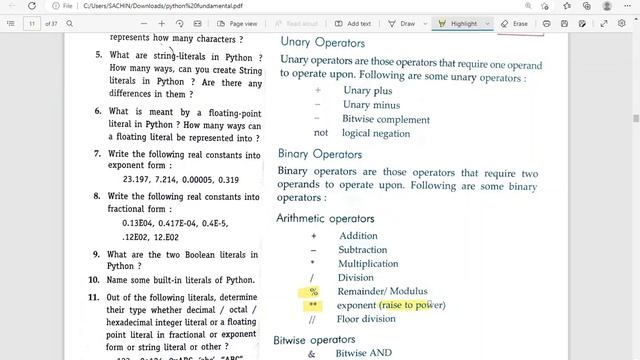Zoom out with the minus button
This screenshot has height=360, width=640.
click(144, 24)
